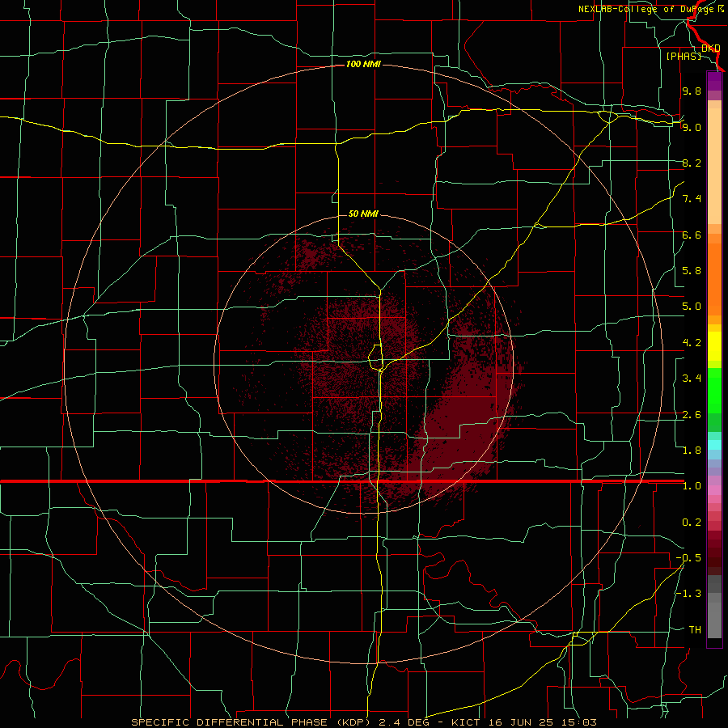Select the pink color bar segment
Screen dimensions: 728x728
pos(714,490)
